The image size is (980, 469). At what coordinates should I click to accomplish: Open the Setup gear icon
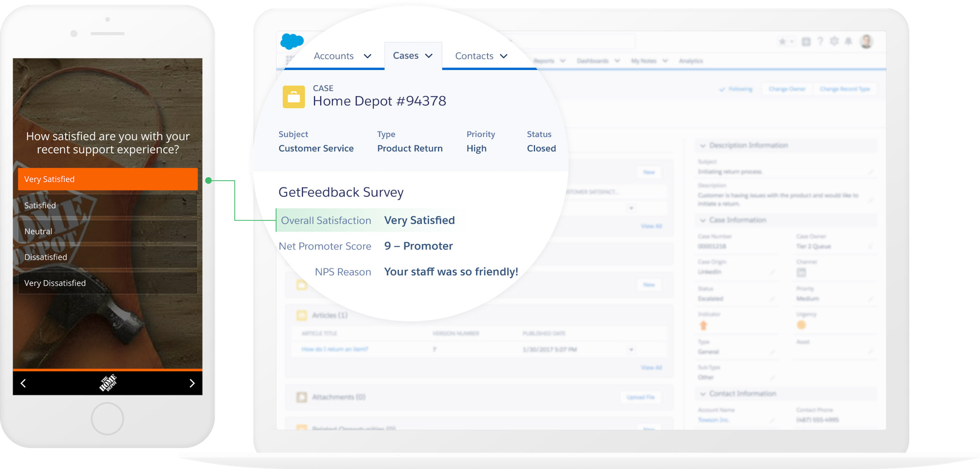pyautogui.click(x=834, y=41)
